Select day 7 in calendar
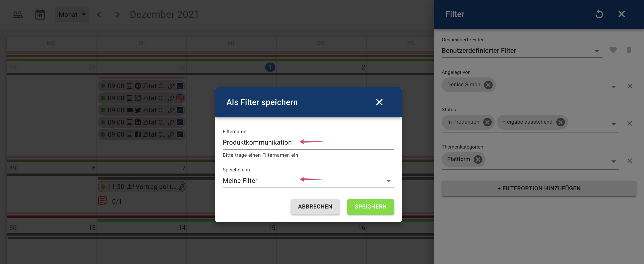This screenshot has width=644, height=264. (184, 168)
